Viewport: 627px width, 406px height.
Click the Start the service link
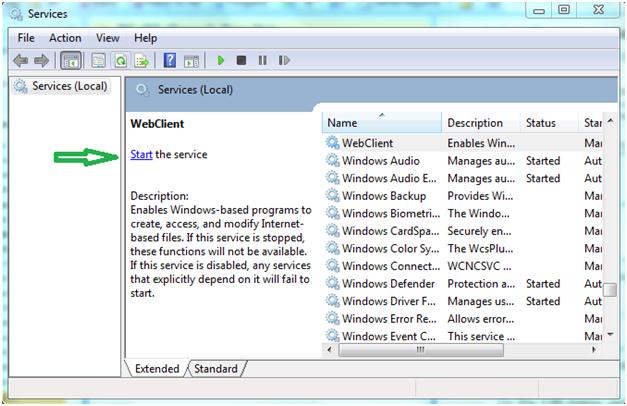141,155
